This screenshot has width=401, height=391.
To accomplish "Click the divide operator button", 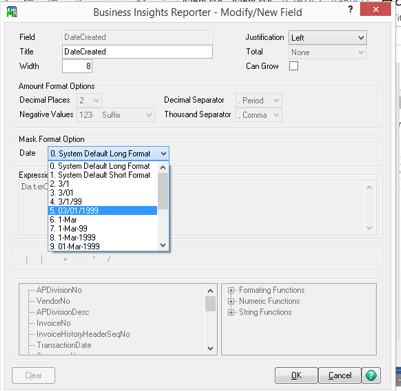I will click(x=109, y=259).
